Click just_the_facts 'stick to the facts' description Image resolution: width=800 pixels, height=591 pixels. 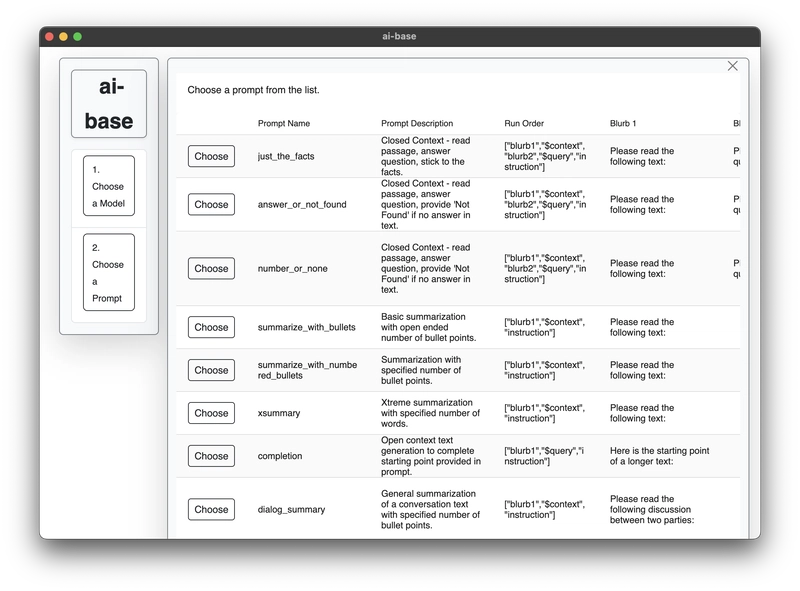(426, 156)
